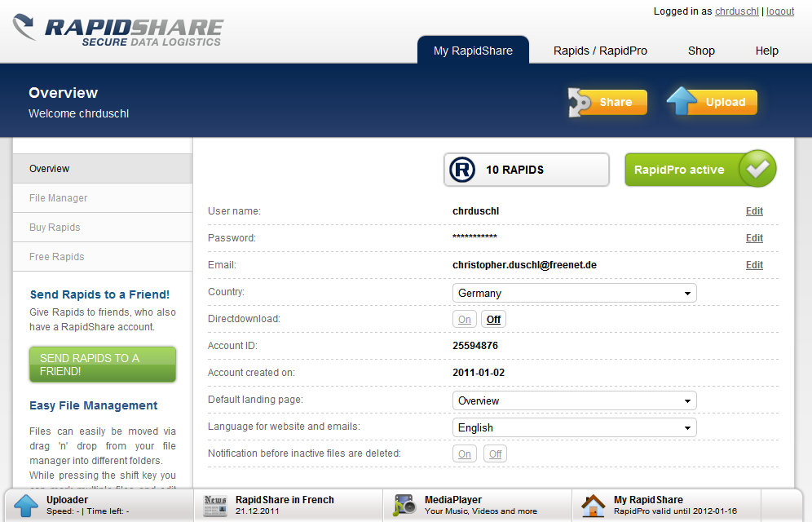The image size is (812, 522).
Task: Switch to the My RapidShare tab
Action: coord(473,51)
